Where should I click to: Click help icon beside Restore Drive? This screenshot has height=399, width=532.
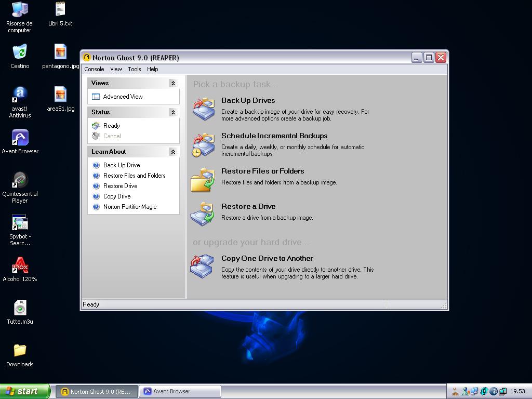96,186
